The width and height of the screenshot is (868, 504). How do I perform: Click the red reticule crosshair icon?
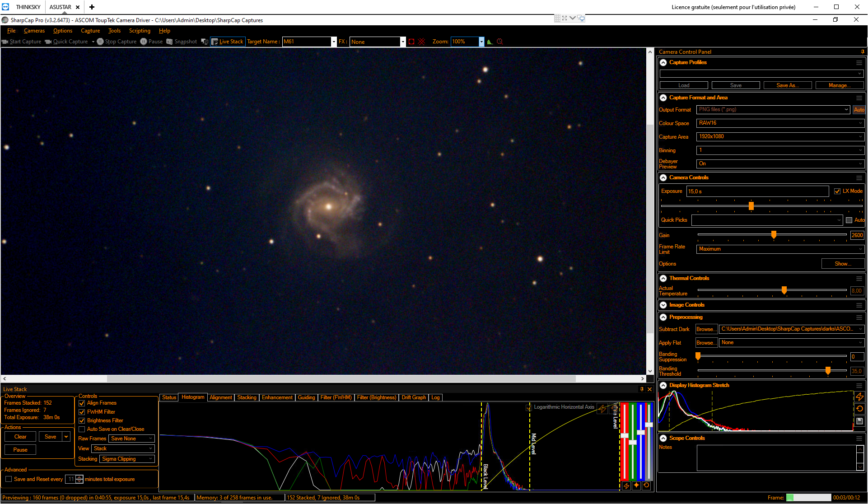tap(422, 42)
